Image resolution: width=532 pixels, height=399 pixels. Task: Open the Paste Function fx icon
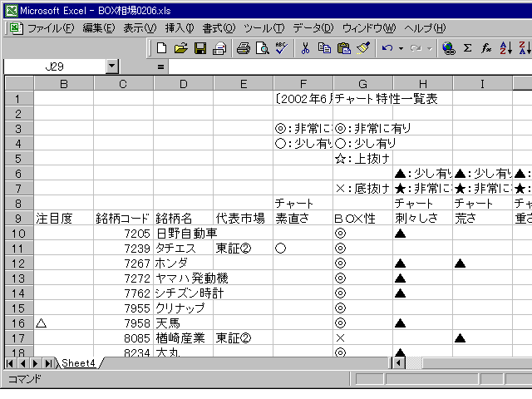pyautogui.click(x=486, y=48)
